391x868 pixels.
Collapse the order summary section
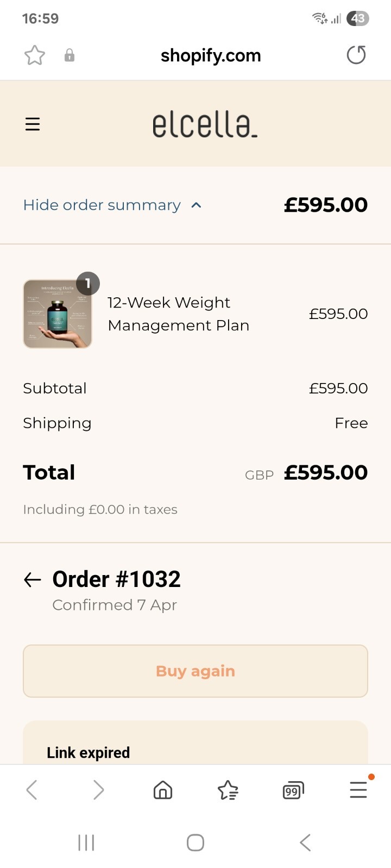point(102,205)
